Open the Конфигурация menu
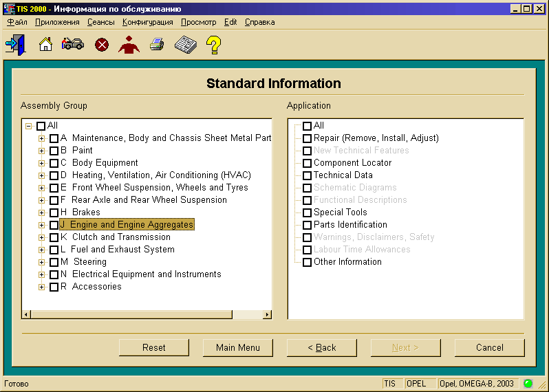 tap(147, 22)
